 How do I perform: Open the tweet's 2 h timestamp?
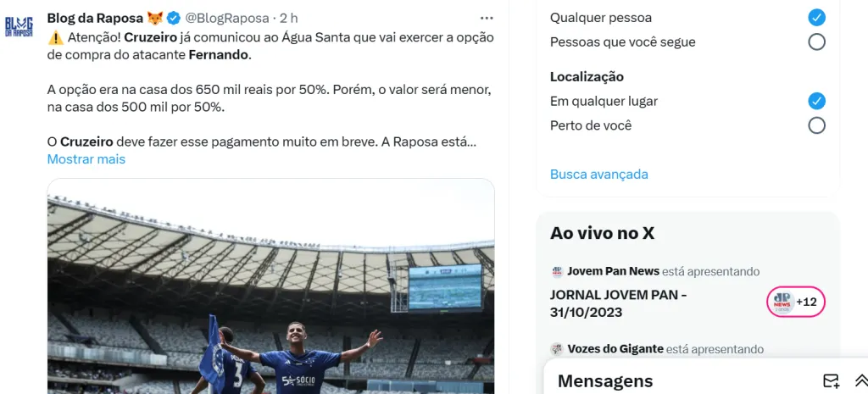(x=289, y=19)
